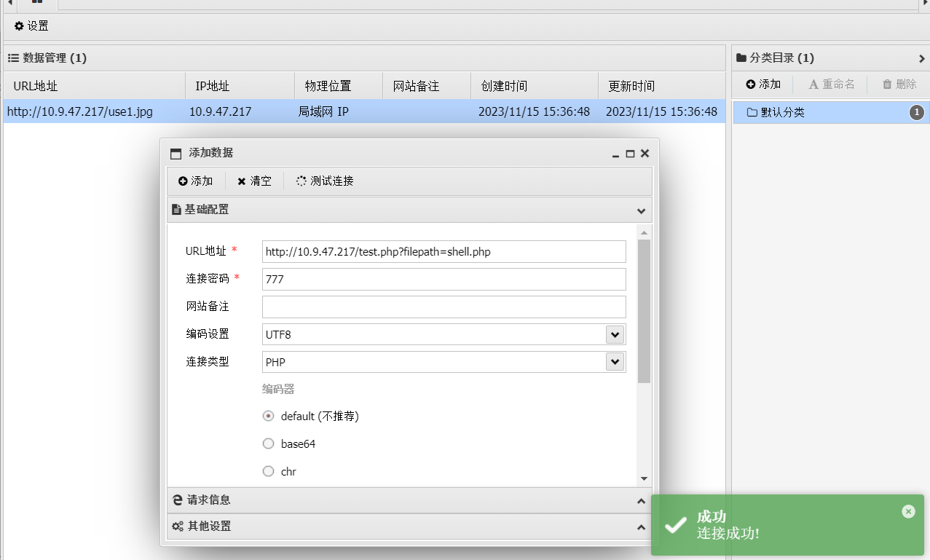
Task: Expand the 其他设置 section
Action: (x=641, y=527)
